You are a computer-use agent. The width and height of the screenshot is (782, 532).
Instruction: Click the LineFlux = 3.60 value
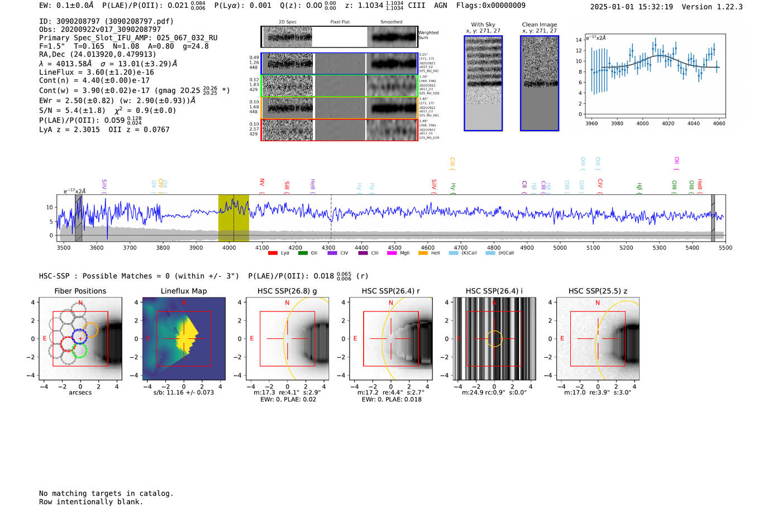pos(97,72)
